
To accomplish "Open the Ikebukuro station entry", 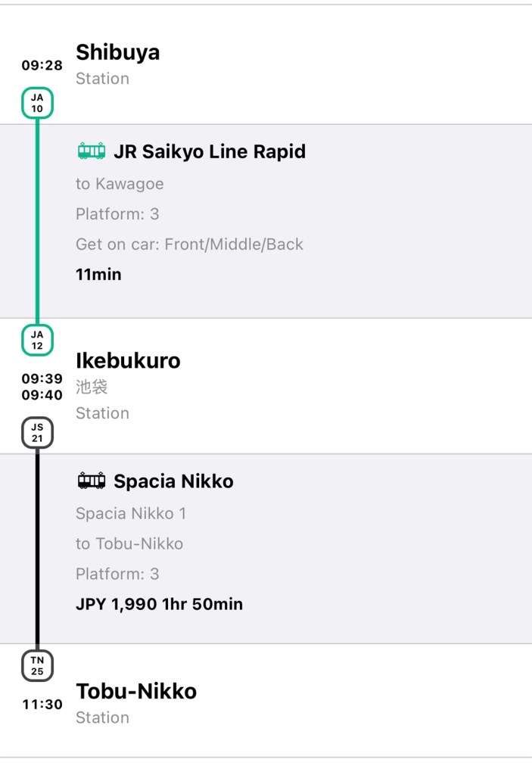I will tap(128, 360).
